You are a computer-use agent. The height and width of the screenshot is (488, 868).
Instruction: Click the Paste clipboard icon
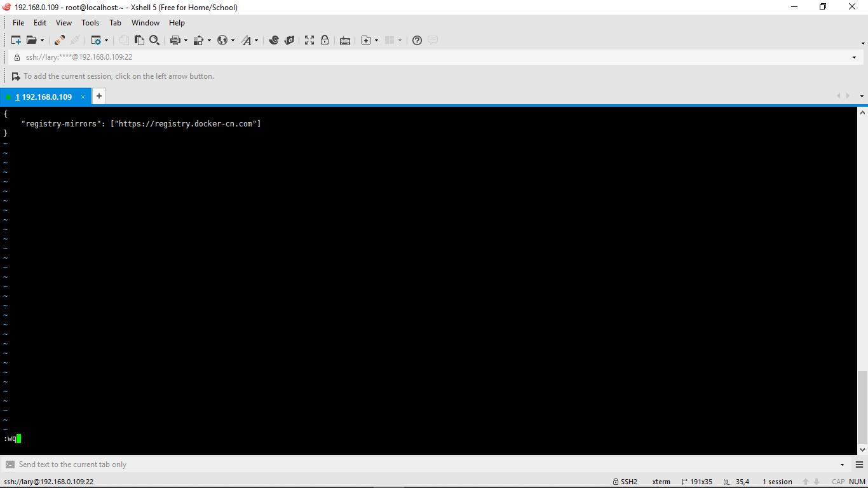point(139,40)
